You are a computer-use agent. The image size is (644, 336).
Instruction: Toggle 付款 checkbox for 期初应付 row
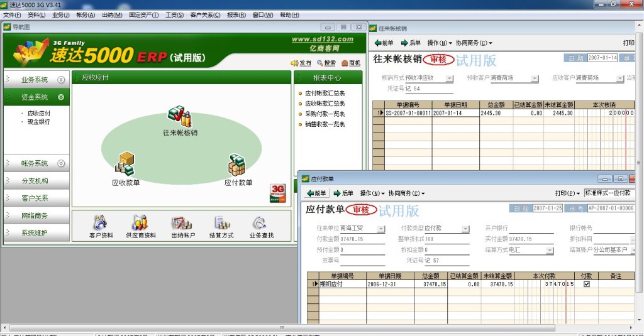[x=587, y=284]
